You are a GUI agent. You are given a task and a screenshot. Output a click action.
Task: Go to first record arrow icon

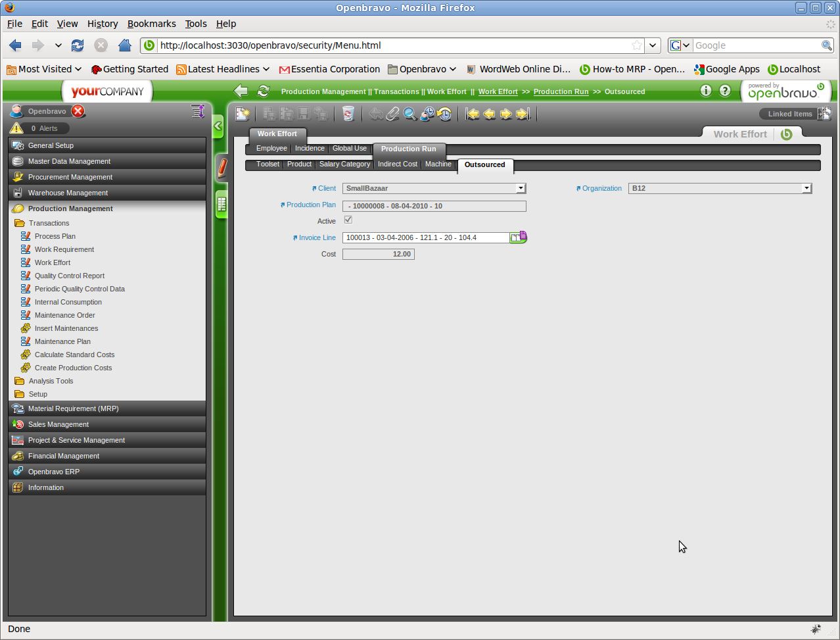click(472, 114)
